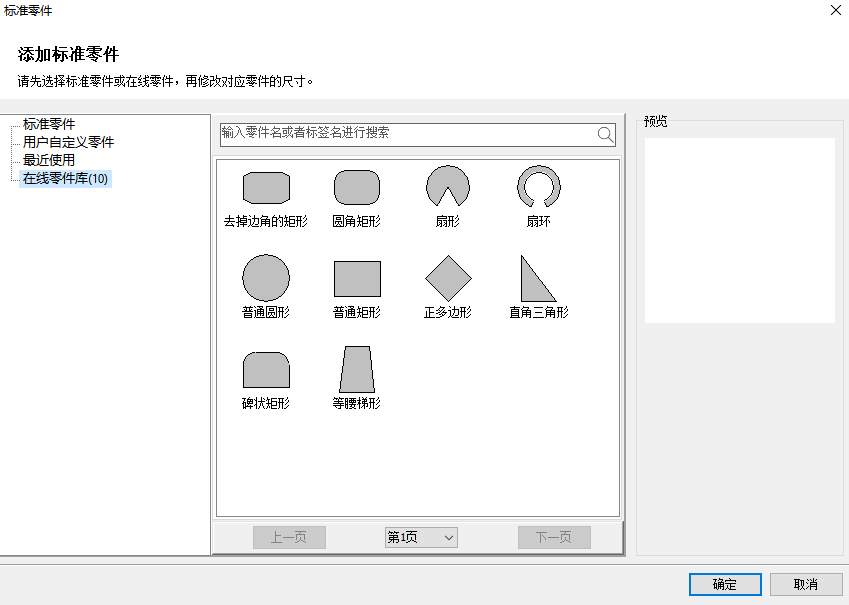Focus the part name search field
849x605 pixels.
[417, 134]
